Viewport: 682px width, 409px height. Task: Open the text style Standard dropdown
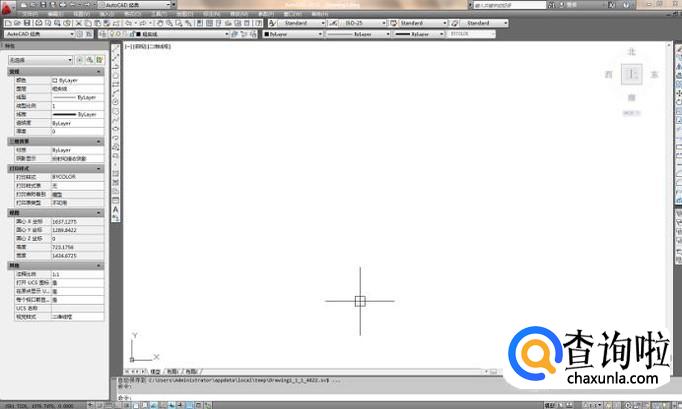coord(302,23)
